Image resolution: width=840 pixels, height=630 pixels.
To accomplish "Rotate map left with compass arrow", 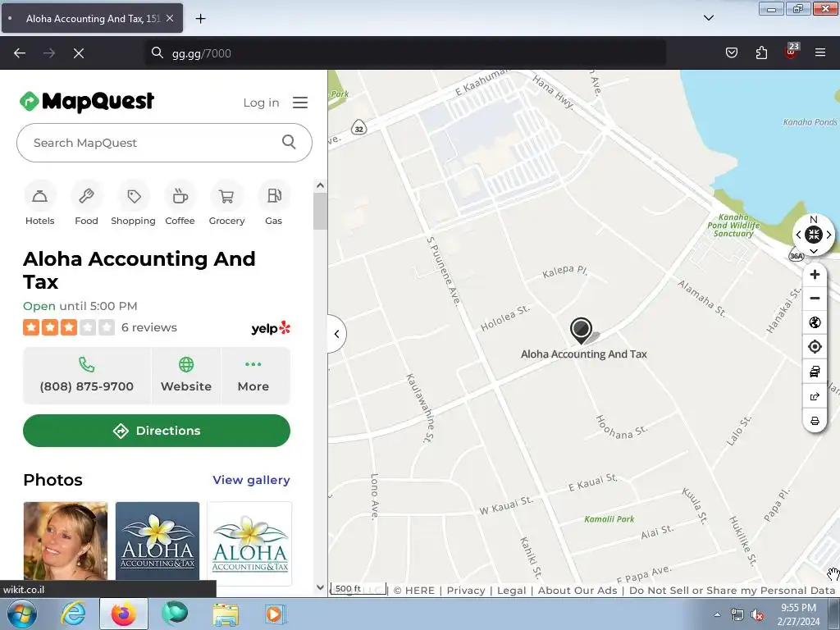I will tap(799, 235).
